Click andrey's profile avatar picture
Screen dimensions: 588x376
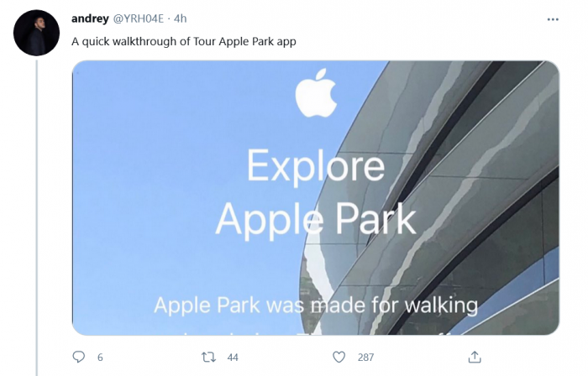37,34
